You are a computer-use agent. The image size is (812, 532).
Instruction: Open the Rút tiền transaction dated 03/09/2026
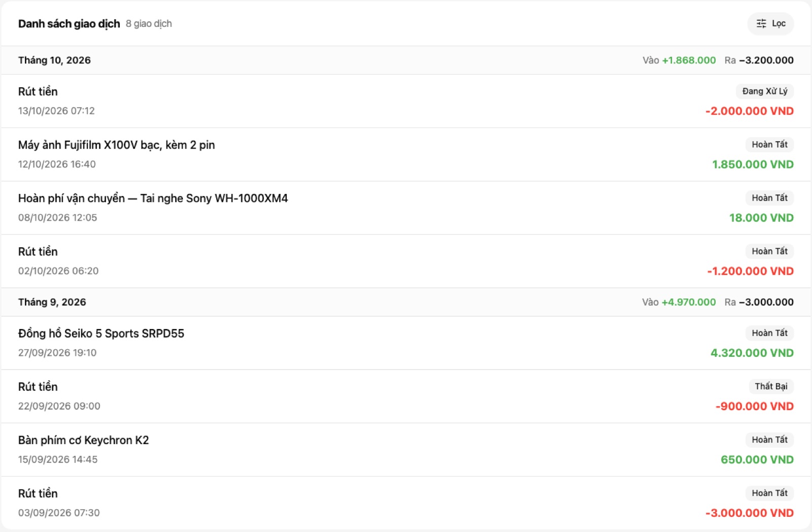pyautogui.click(x=406, y=503)
